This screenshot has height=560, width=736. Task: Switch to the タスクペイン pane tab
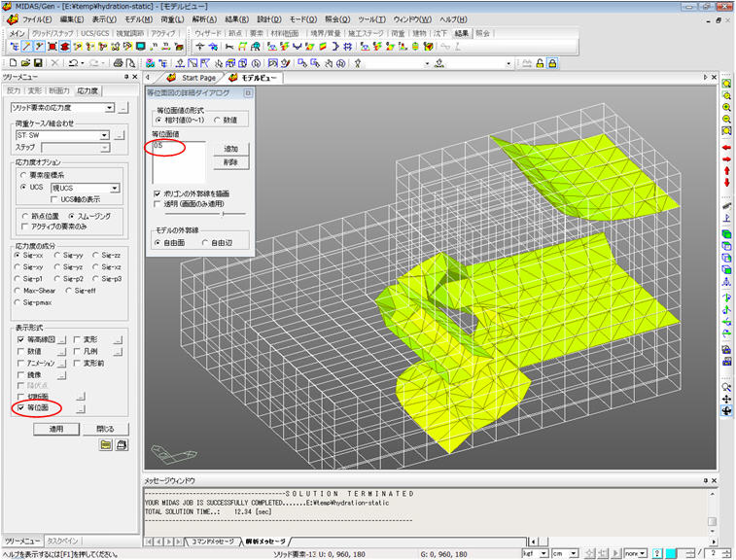pos(62,541)
